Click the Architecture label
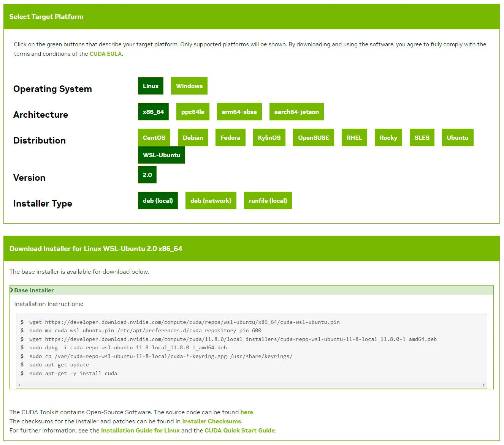The image size is (504, 445). (41, 115)
